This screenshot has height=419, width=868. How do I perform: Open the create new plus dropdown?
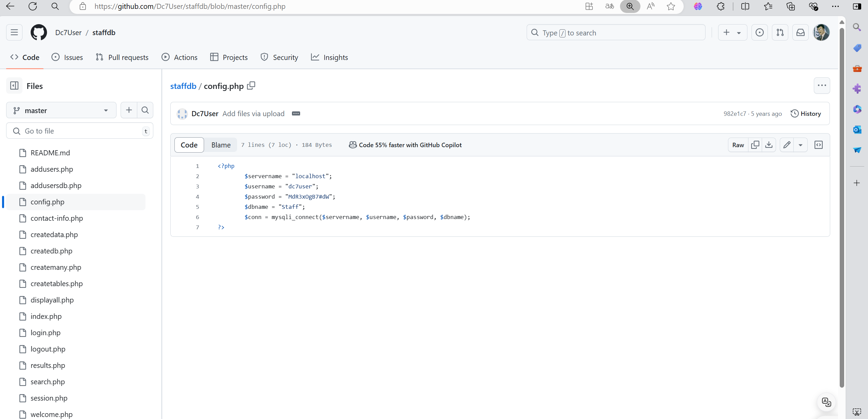(x=732, y=32)
